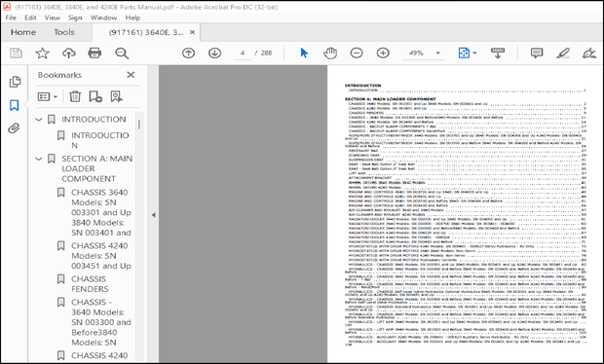Open the Add comment tool
Screen dimensions: 604x364
[x=536, y=53]
